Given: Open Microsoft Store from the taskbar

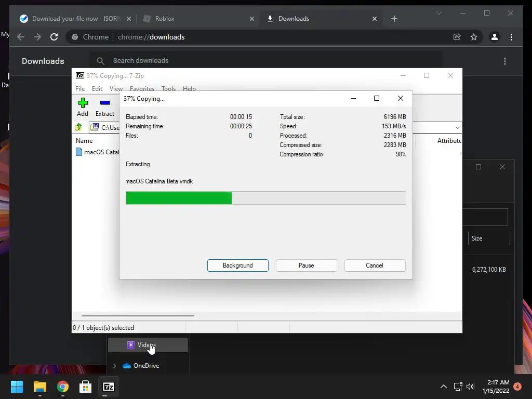Looking at the screenshot, I should [x=85, y=387].
